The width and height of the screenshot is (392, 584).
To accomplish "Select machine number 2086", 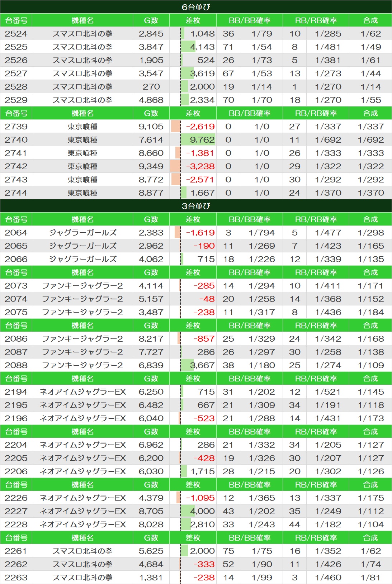I will [x=16, y=339].
